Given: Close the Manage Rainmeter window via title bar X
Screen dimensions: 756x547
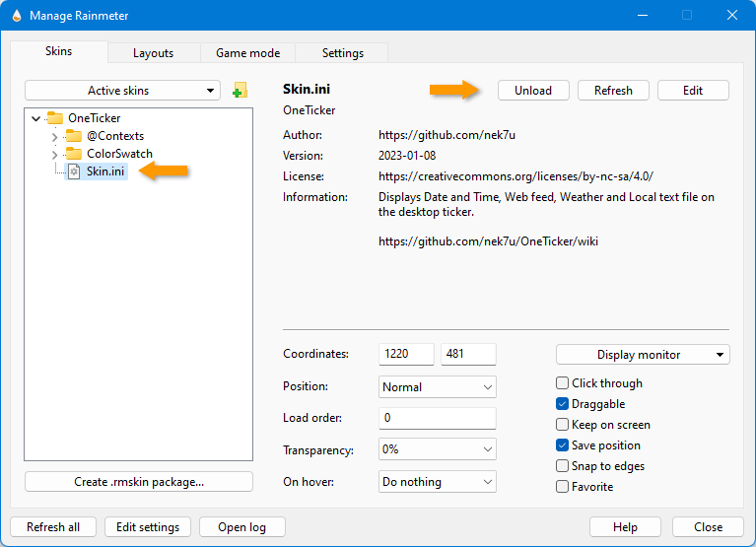Looking at the screenshot, I should coord(732,16).
